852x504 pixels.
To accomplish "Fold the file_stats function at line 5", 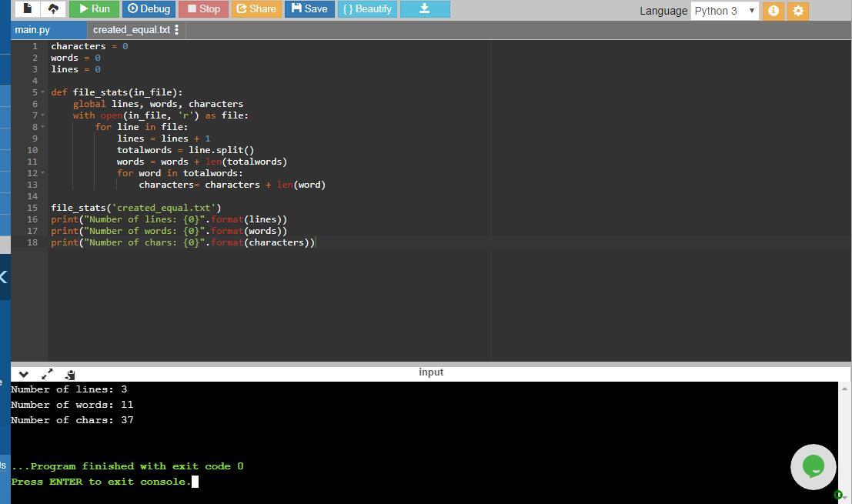I will [43, 92].
